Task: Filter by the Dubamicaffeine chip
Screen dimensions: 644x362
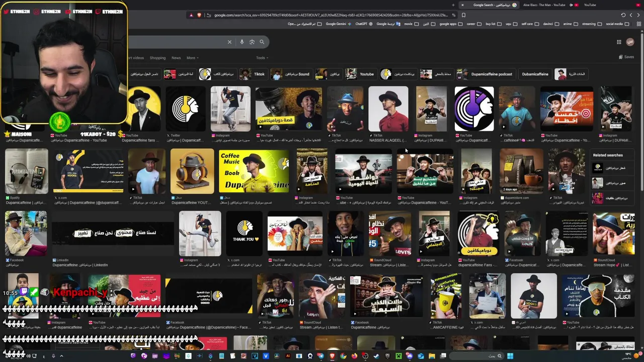Action: coord(535,74)
